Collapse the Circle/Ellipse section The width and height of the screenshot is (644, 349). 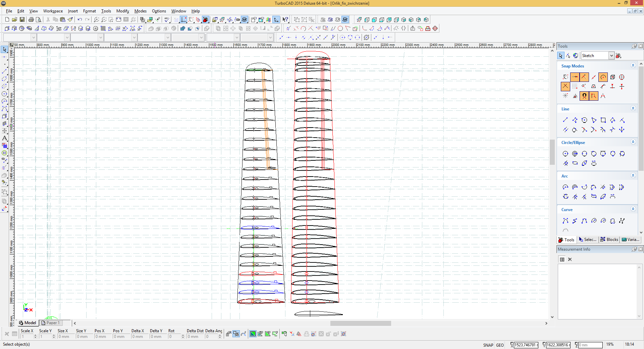[633, 142]
